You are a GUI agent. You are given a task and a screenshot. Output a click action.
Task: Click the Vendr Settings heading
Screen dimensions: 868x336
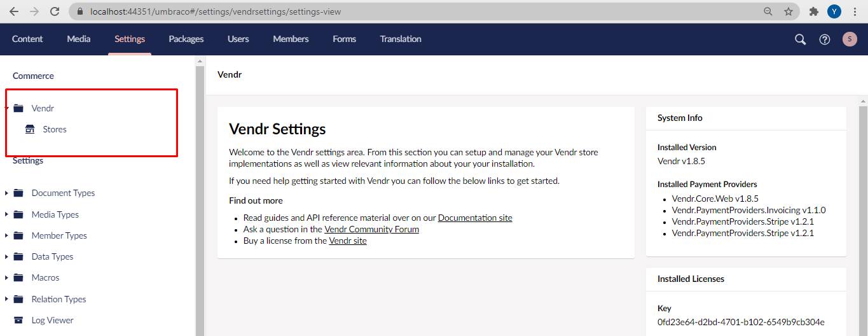[x=277, y=129]
